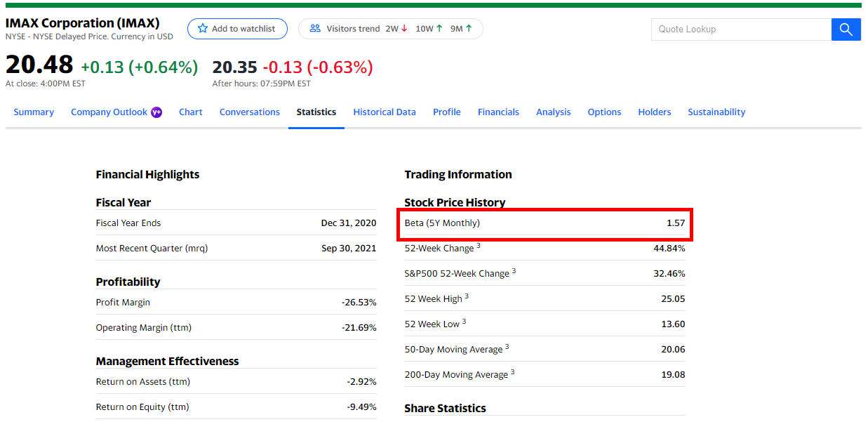
Task: Open the Options tab
Action: tap(604, 112)
